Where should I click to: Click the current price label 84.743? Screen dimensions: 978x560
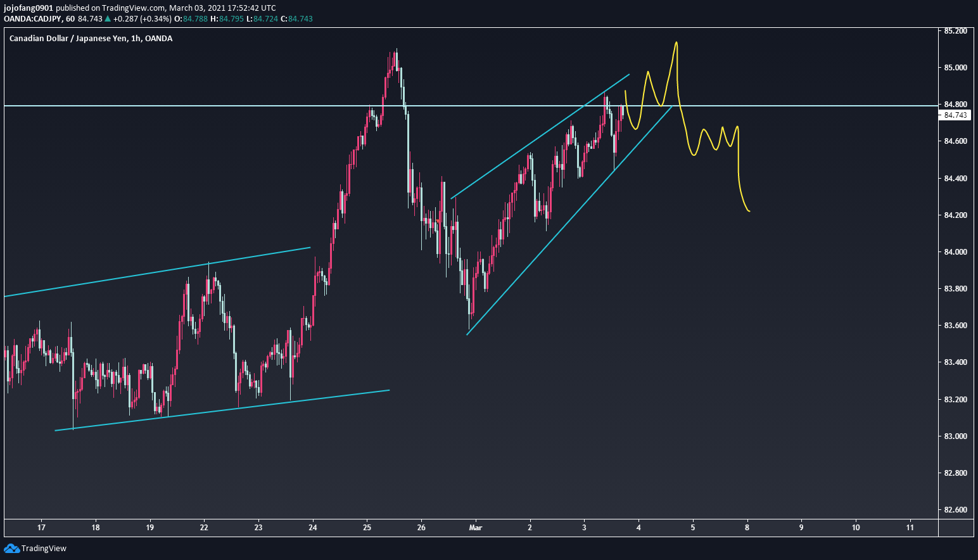(955, 115)
